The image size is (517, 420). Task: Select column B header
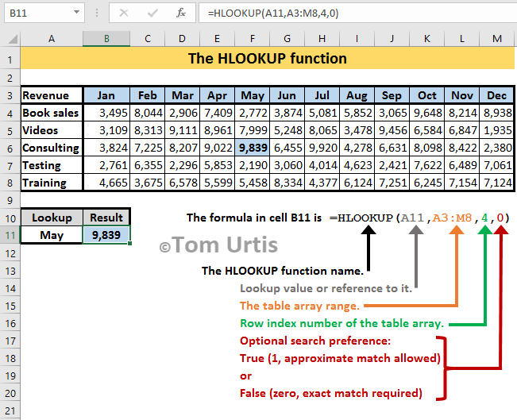(106, 39)
